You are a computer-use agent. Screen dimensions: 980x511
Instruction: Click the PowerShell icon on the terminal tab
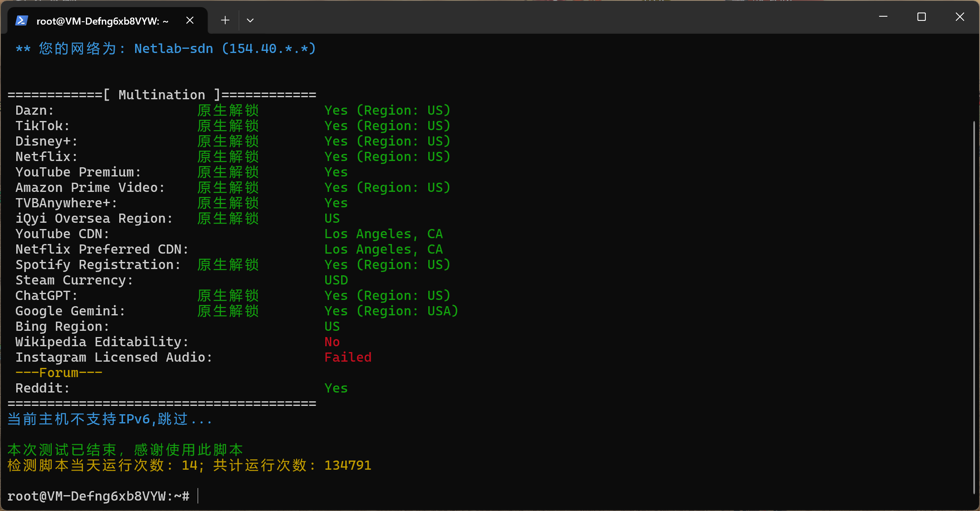[x=21, y=20]
